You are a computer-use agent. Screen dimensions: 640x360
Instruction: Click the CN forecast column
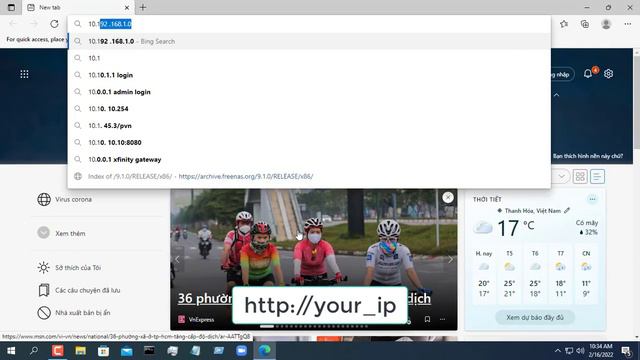586,273
